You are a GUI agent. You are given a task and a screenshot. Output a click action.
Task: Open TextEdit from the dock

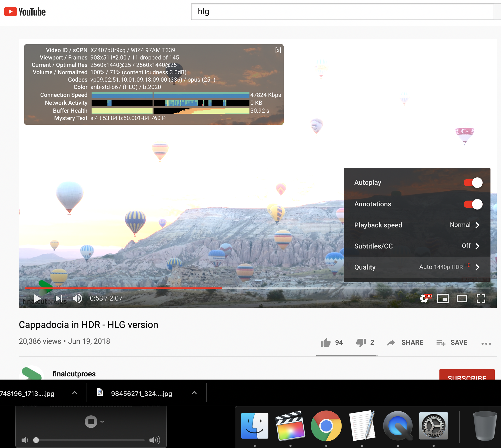[362, 426]
